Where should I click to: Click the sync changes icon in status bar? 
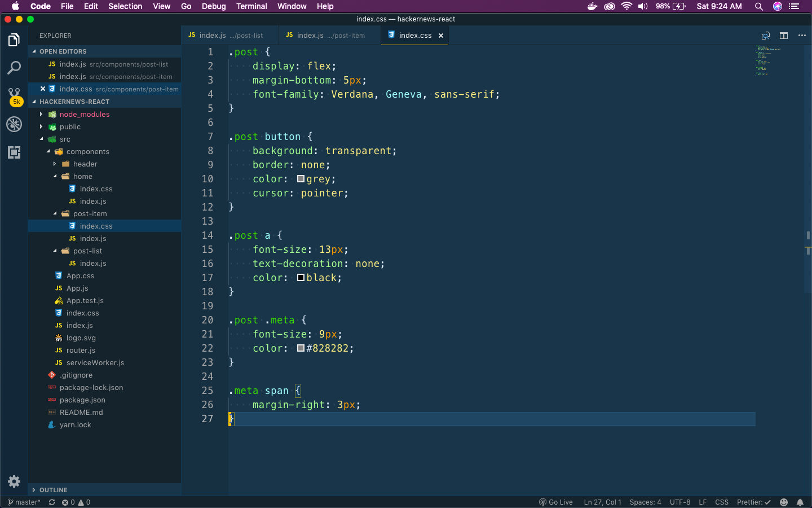click(52, 502)
